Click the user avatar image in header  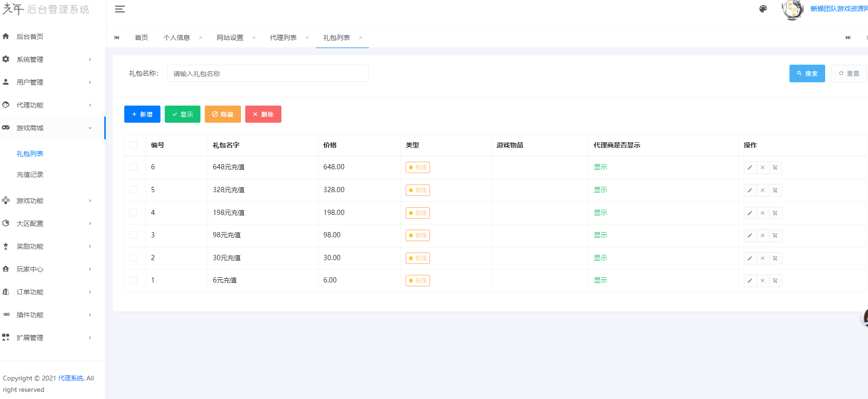[x=792, y=10]
